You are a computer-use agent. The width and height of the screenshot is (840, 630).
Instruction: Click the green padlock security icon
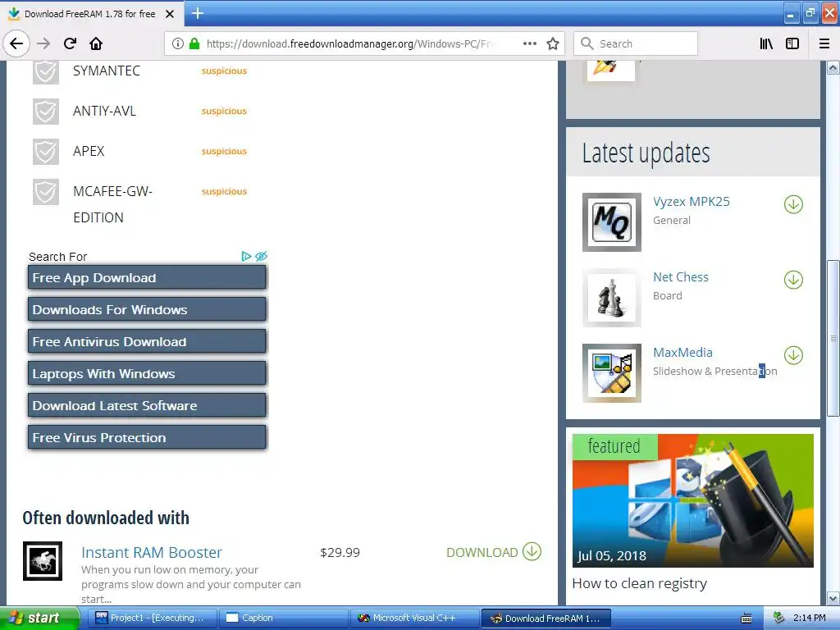(x=194, y=43)
